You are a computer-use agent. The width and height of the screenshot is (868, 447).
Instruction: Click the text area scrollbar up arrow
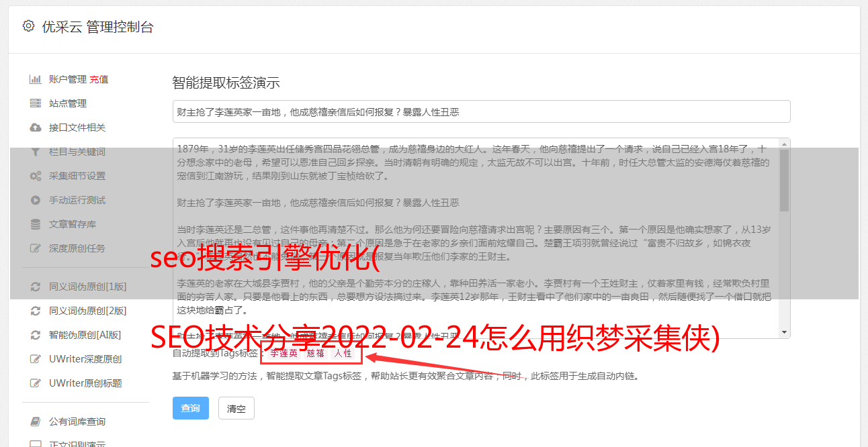click(x=785, y=144)
